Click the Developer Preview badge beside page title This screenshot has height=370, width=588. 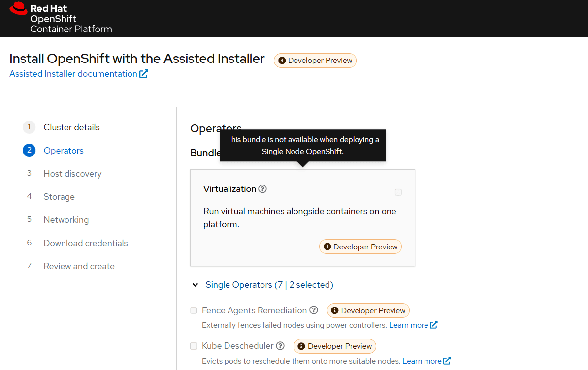click(315, 61)
